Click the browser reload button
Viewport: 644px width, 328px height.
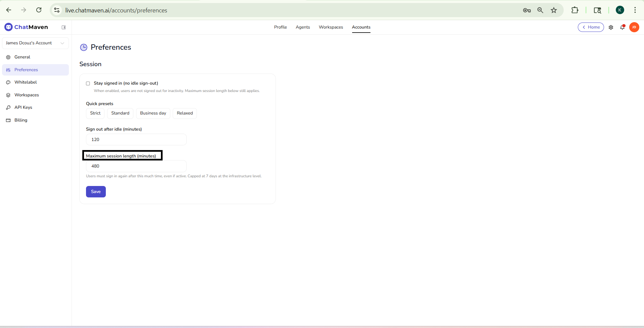pyautogui.click(x=39, y=10)
